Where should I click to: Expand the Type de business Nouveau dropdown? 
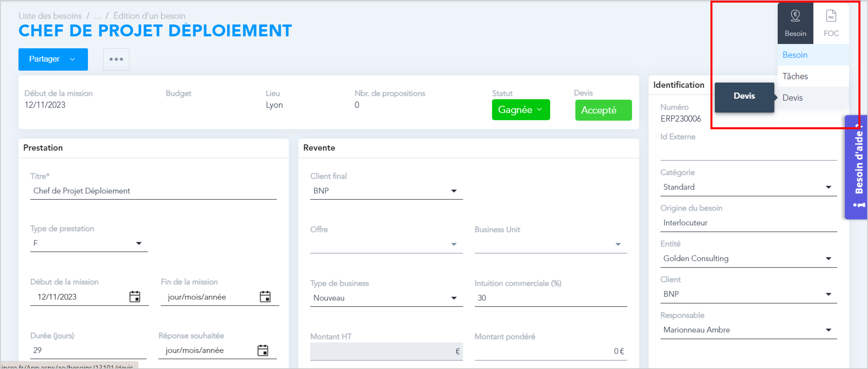(x=386, y=298)
